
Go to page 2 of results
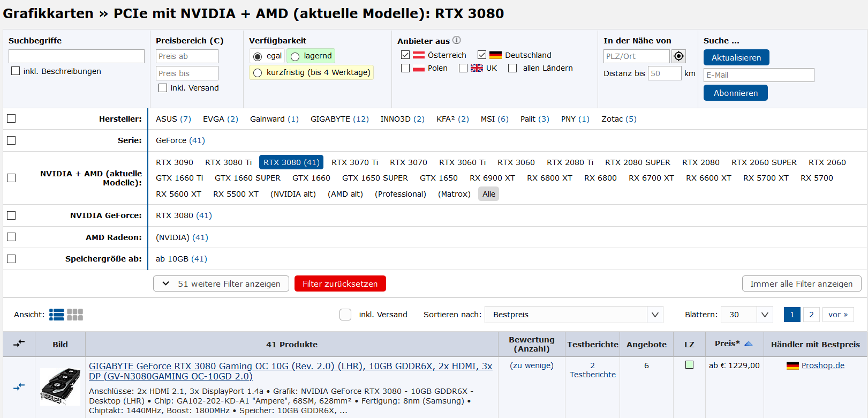click(811, 315)
